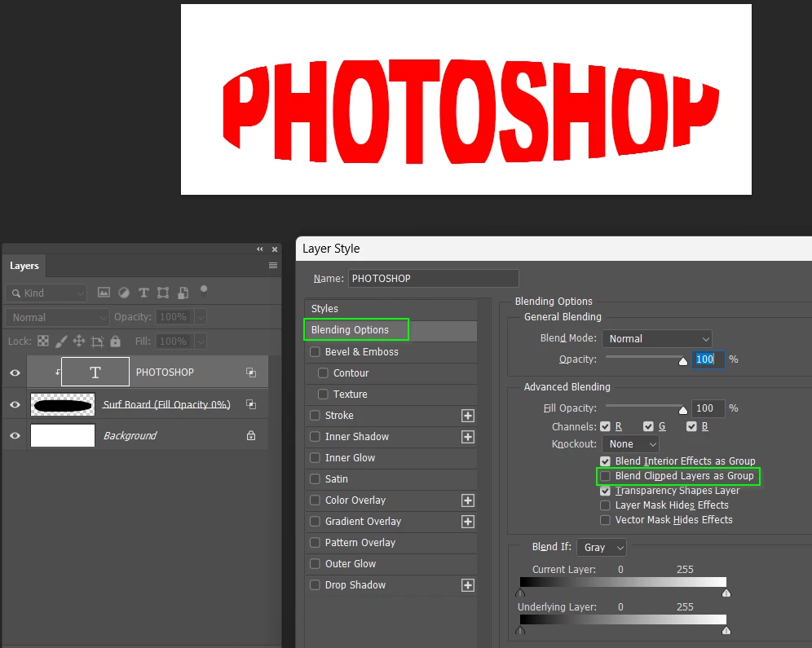Open Drop Shadow settings
The width and height of the screenshot is (812, 648).
(355, 585)
